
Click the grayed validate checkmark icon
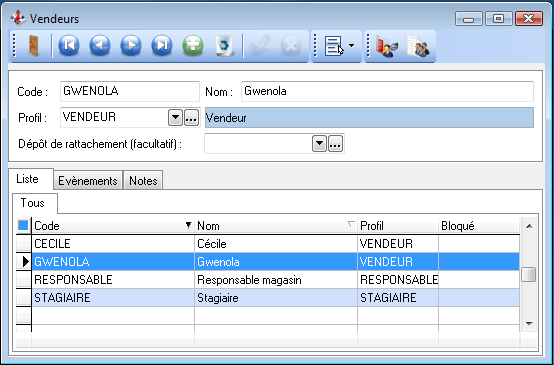click(260, 46)
